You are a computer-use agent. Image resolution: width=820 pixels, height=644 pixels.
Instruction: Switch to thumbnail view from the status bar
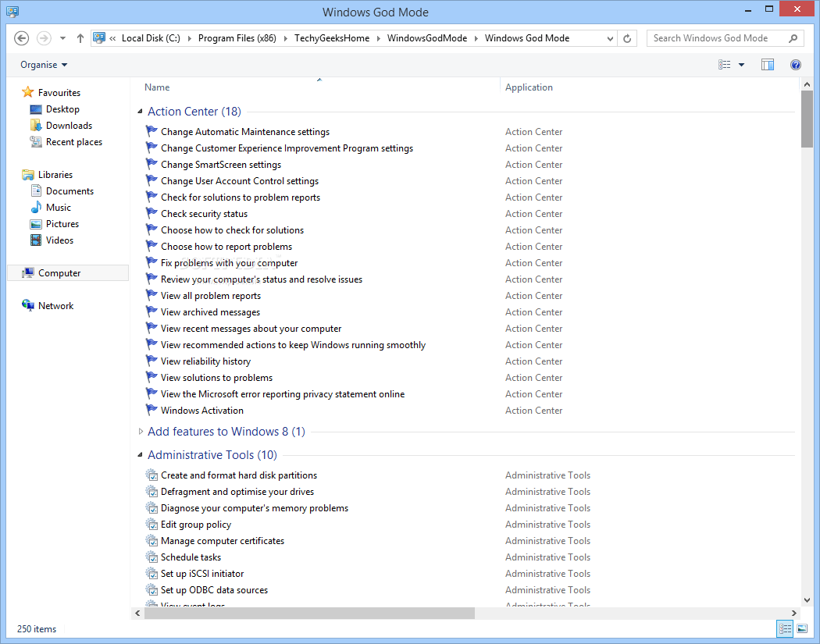click(x=801, y=628)
